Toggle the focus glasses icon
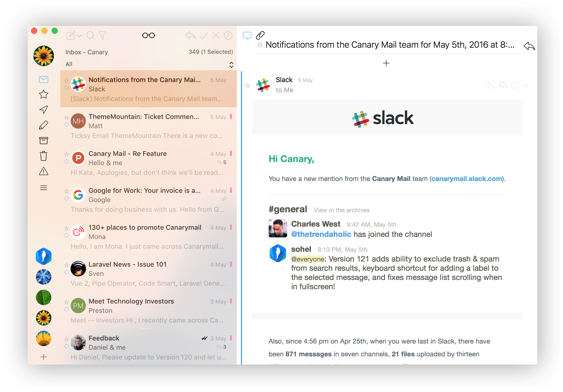 (x=149, y=35)
